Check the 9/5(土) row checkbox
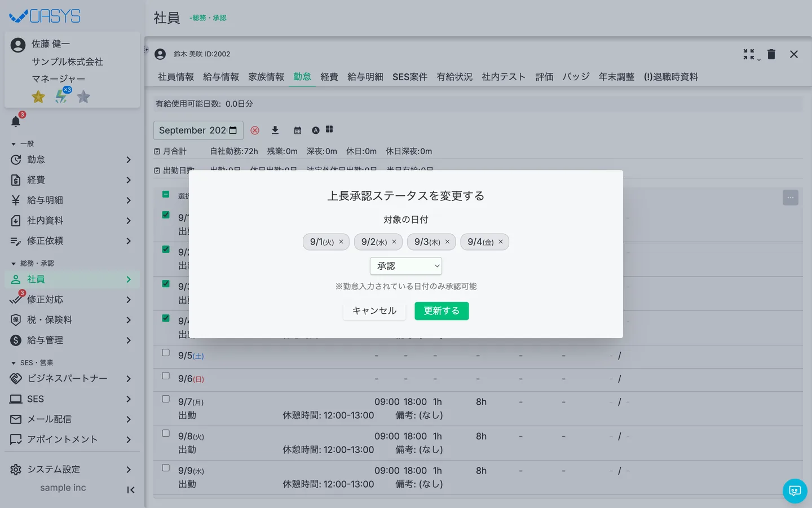812x508 pixels. (x=166, y=352)
